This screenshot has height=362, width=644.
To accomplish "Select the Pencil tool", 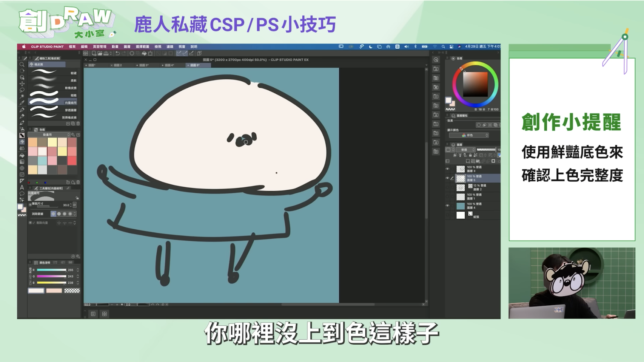I will 22,116.
